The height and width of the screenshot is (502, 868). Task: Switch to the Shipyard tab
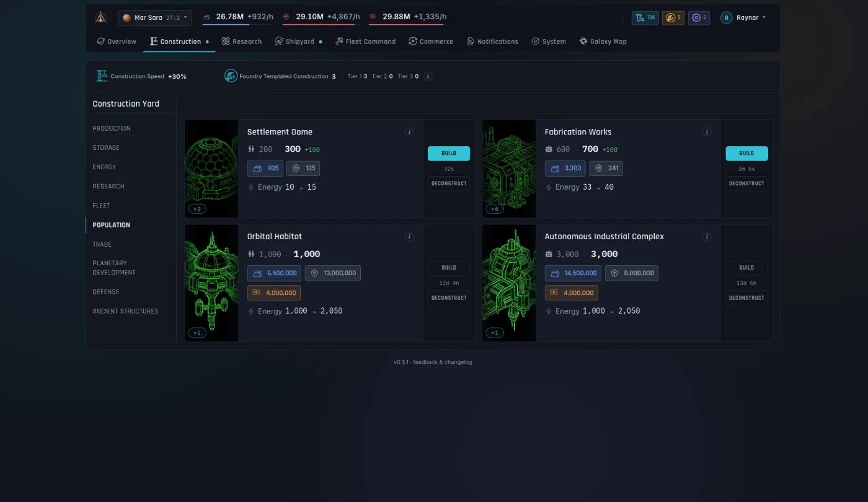pyautogui.click(x=299, y=42)
